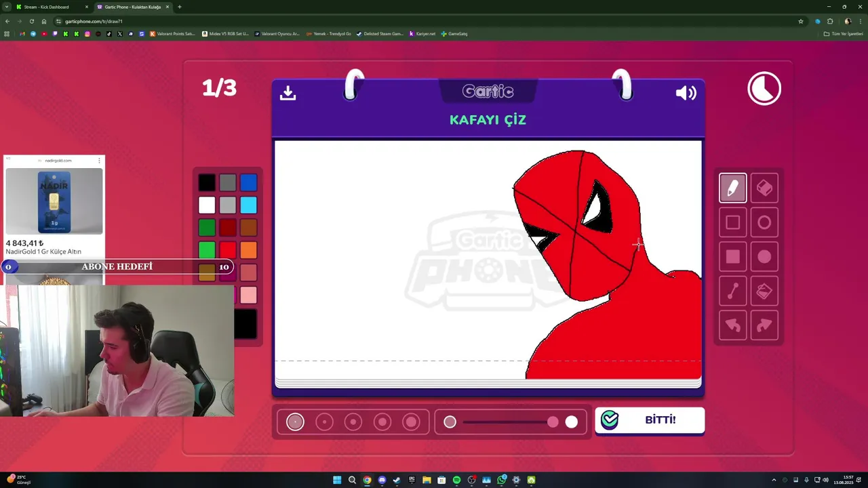Screen dimensions: 868x488
Task: Open WhatsApp from the taskbar
Action: (x=501, y=480)
